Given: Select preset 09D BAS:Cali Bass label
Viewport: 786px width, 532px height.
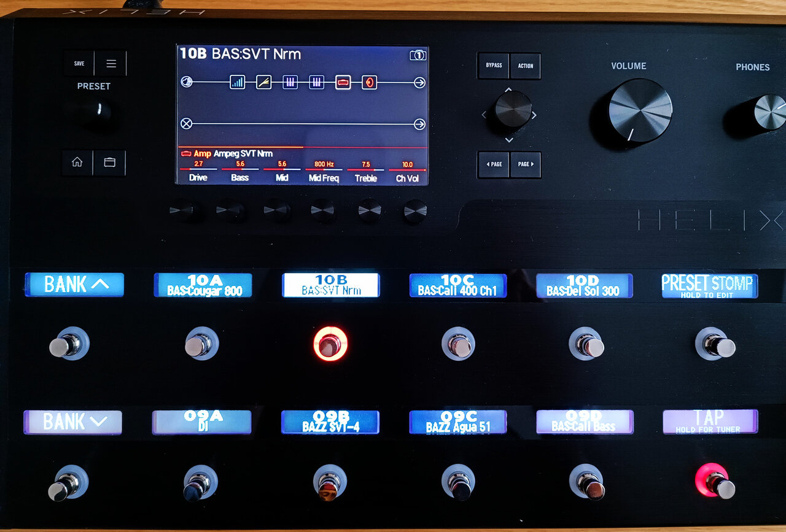Looking at the screenshot, I should (x=585, y=422).
